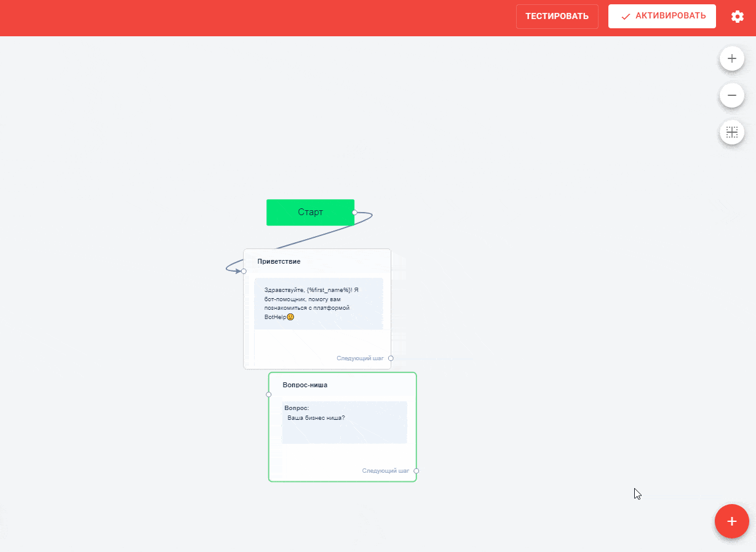Click Следующий шаг label in Вопрос-ниша card
Screen dimensions: 756x552
(x=386, y=471)
